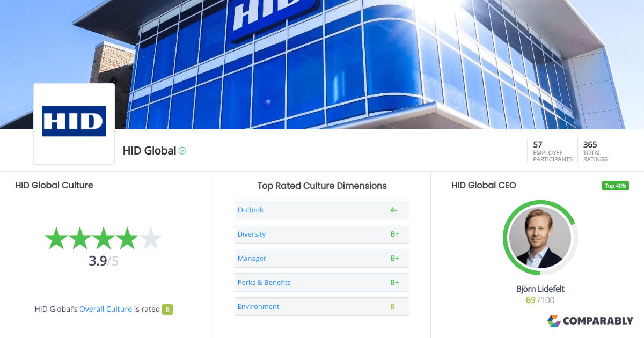Click the Björn Lidefelt name text
Image resolution: width=644 pixels, height=338 pixels.
click(540, 289)
